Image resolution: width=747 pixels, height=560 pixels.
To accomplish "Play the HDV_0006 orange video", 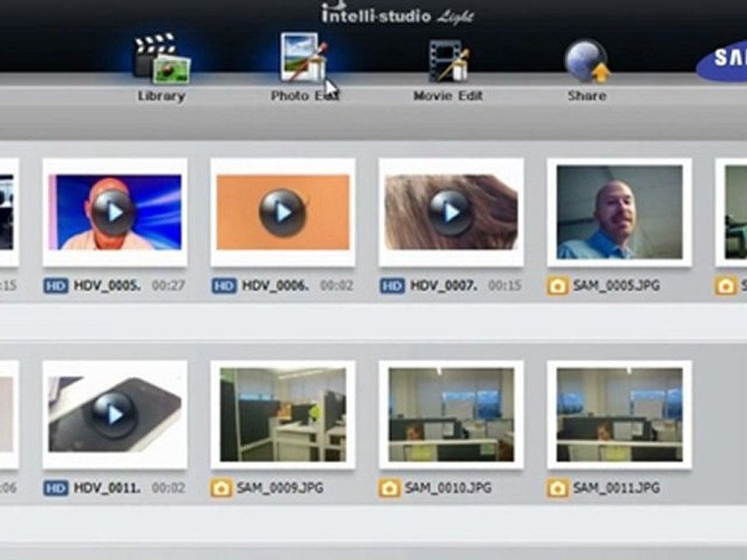I will (x=283, y=212).
